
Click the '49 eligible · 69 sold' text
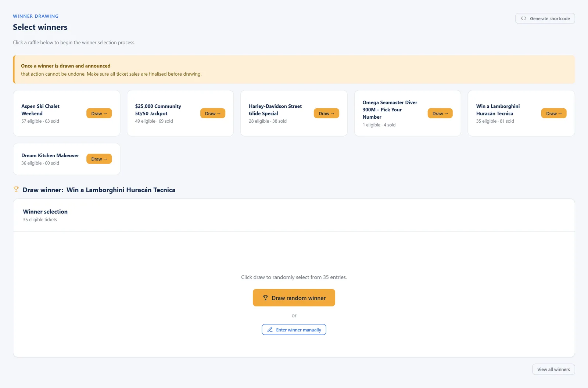(x=154, y=121)
